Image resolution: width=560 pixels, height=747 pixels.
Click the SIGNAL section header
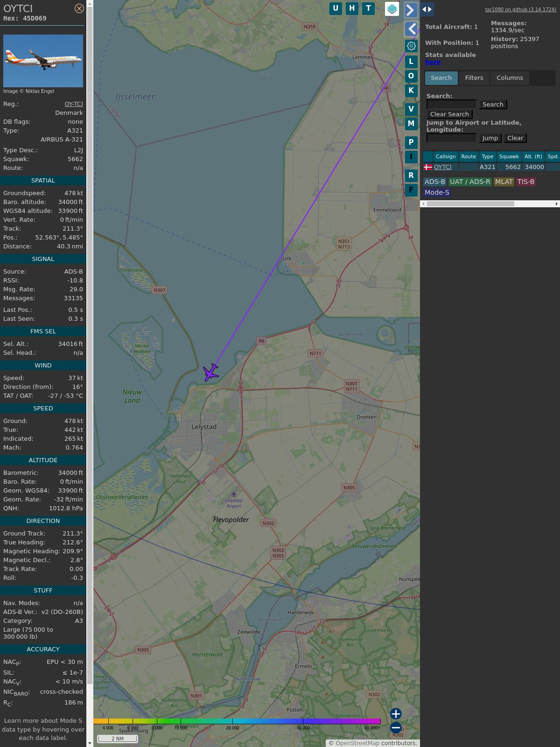click(x=43, y=259)
